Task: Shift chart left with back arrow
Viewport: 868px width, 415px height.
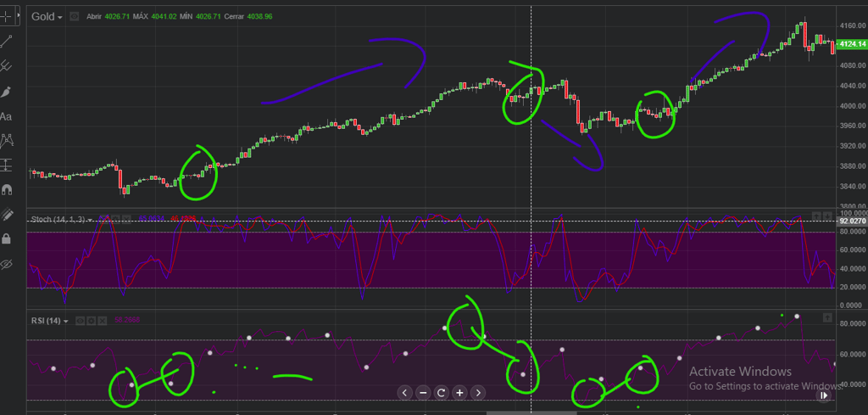Action: pos(404,393)
